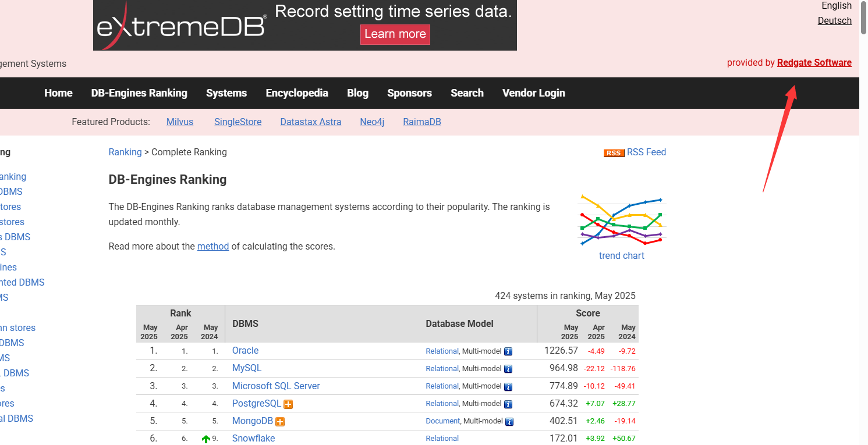Click Relational link in Microsoft SQL Server row
This screenshot has height=445, width=868.
click(x=442, y=386)
